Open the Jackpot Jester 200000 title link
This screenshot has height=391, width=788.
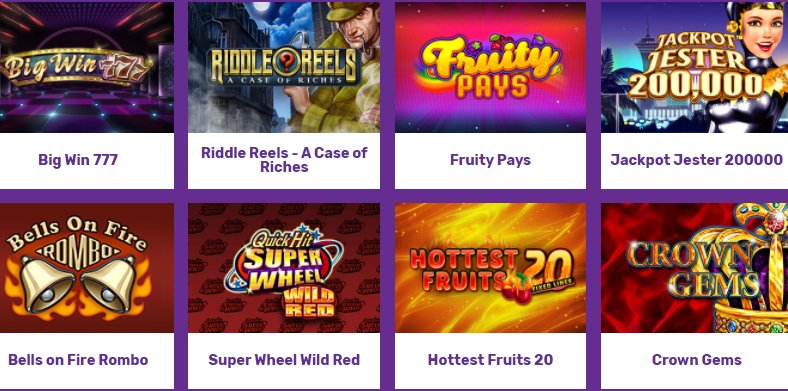coord(697,160)
